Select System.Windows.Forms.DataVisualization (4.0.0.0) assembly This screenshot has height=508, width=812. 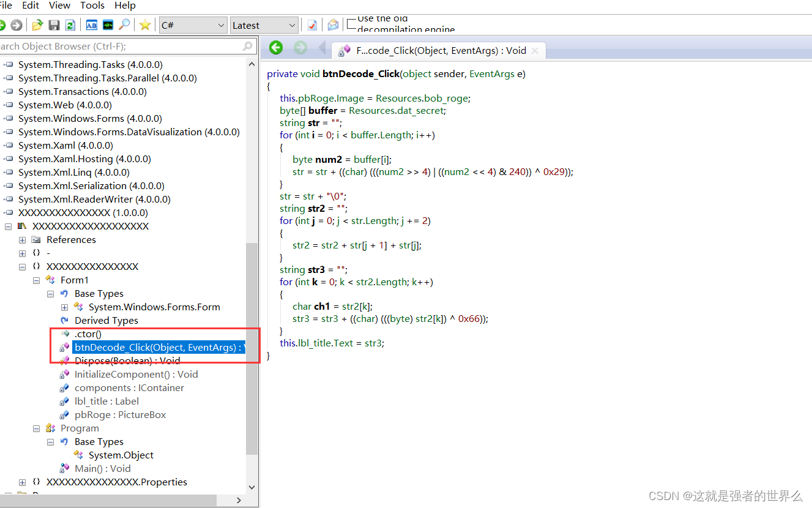click(x=129, y=132)
